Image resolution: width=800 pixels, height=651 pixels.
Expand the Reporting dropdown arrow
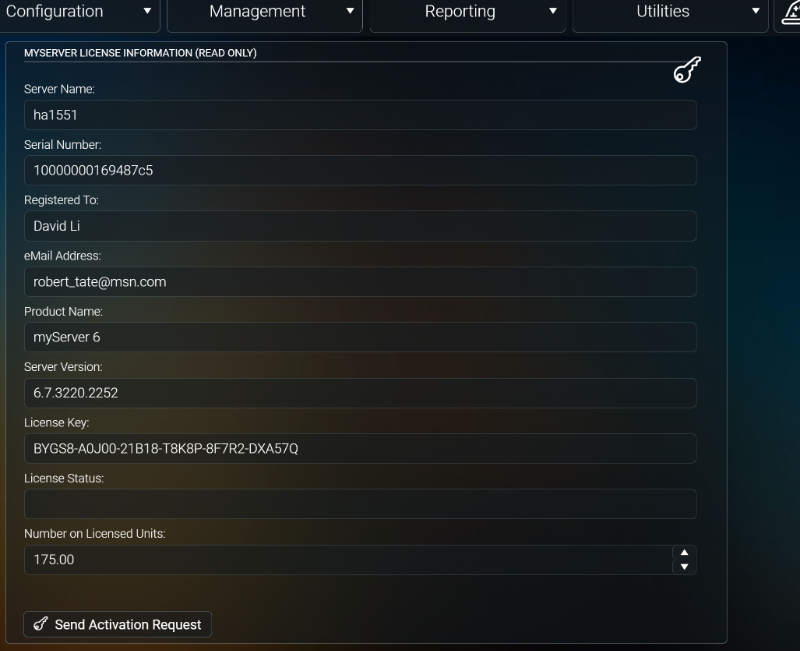click(553, 11)
